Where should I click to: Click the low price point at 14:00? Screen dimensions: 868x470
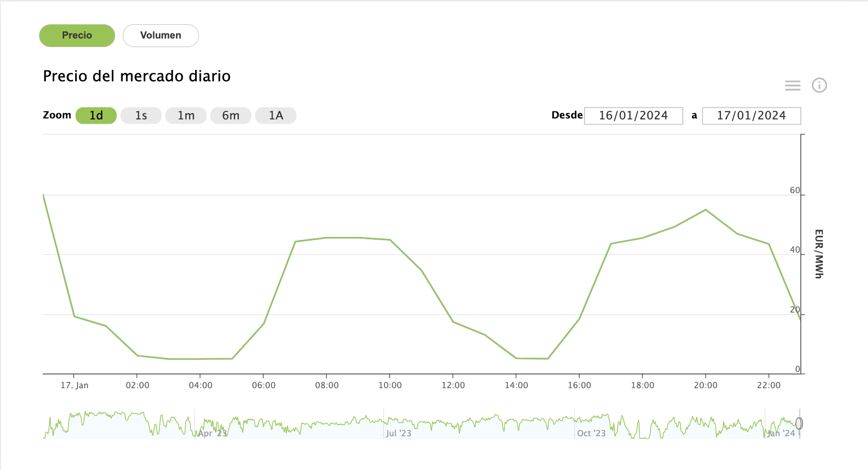[x=516, y=358]
